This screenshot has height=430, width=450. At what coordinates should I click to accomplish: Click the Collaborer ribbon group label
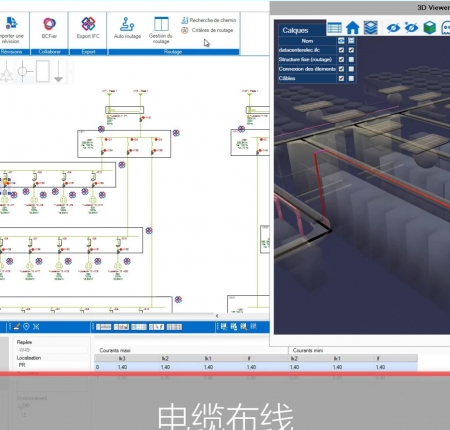coord(49,52)
